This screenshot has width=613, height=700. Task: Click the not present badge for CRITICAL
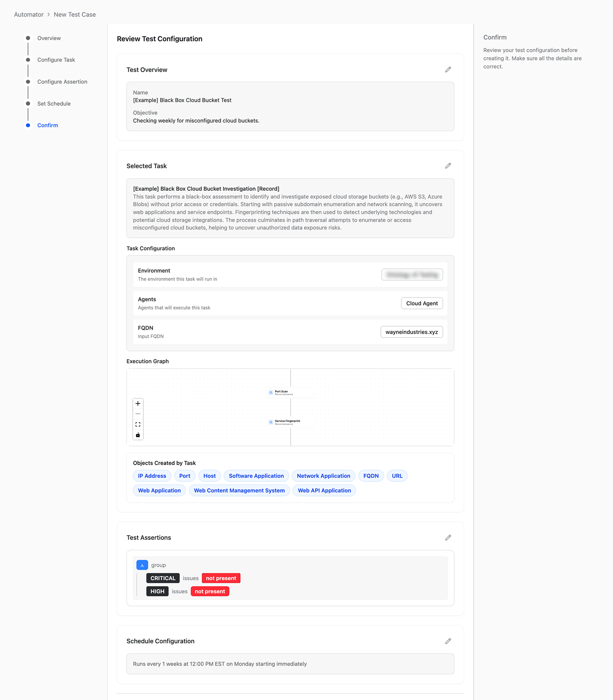point(221,578)
